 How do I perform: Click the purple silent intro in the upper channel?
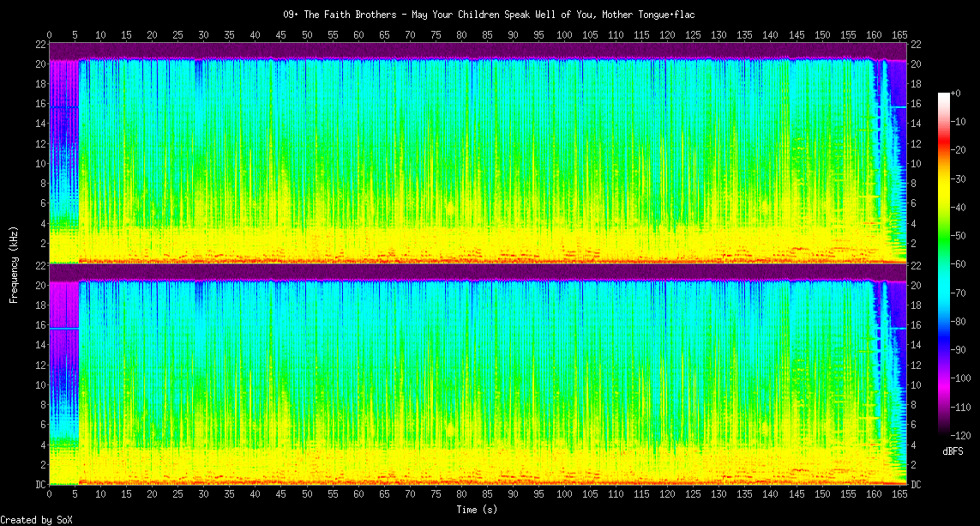[x=63, y=154]
